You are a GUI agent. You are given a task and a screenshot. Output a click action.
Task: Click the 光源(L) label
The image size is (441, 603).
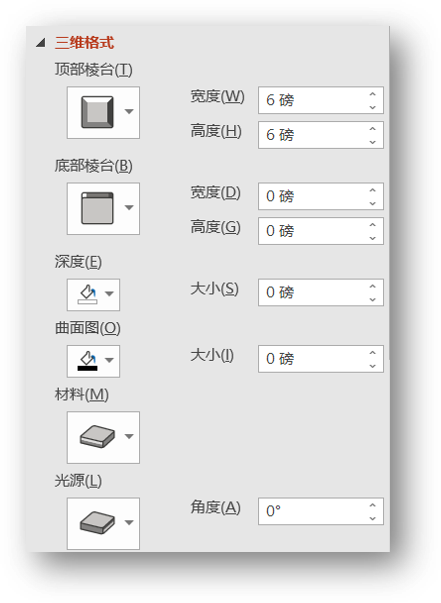(78, 481)
